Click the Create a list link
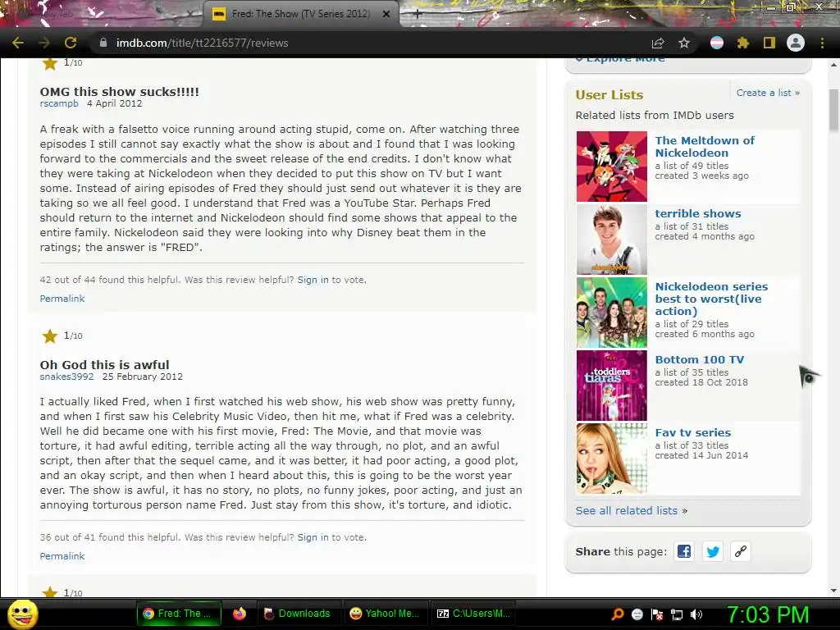 (768, 93)
